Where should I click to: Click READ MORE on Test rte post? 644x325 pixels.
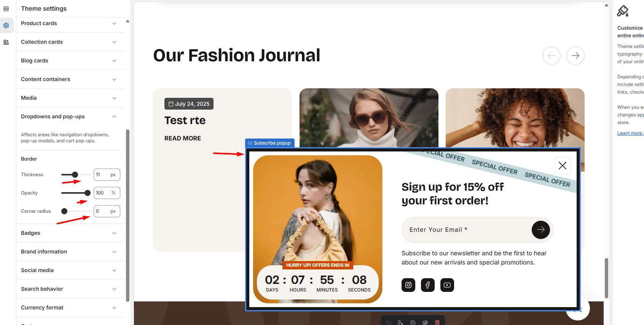pyautogui.click(x=183, y=139)
